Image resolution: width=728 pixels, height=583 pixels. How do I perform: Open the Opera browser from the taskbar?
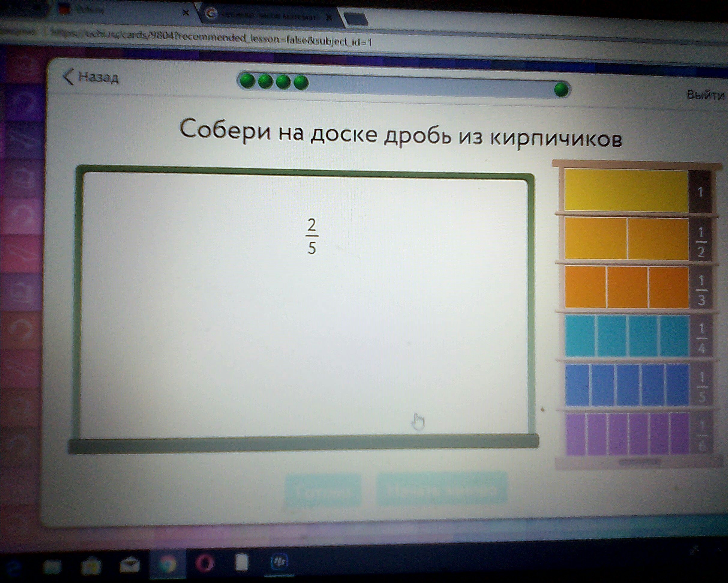205,563
